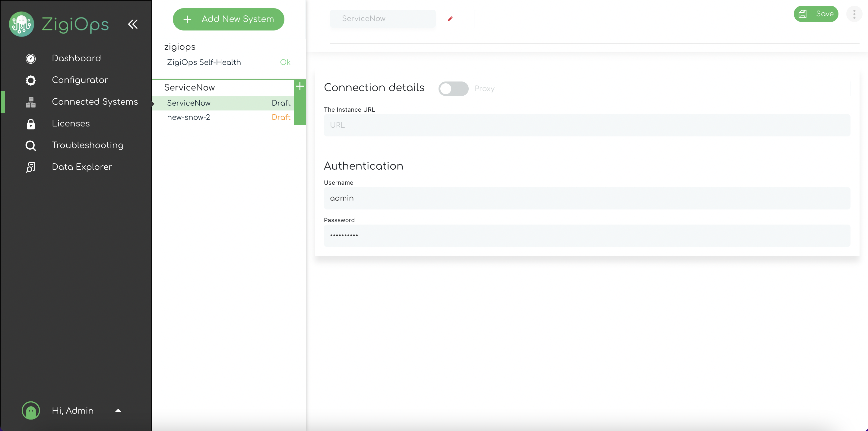Click the red pencil edit icon

tap(450, 19)
